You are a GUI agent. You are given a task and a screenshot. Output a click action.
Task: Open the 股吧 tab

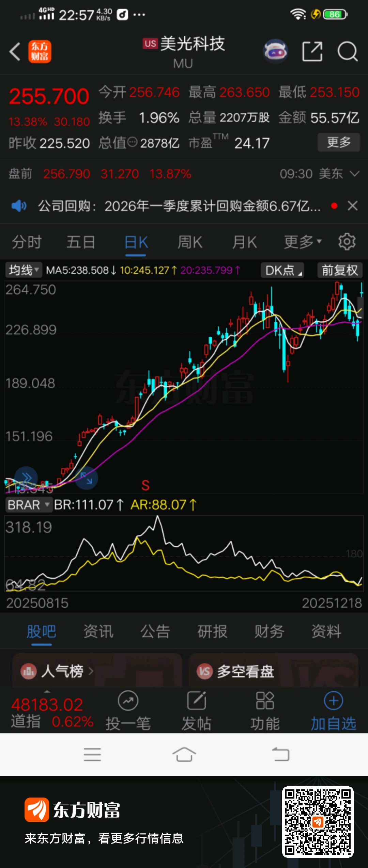click(x=42, y=632)
